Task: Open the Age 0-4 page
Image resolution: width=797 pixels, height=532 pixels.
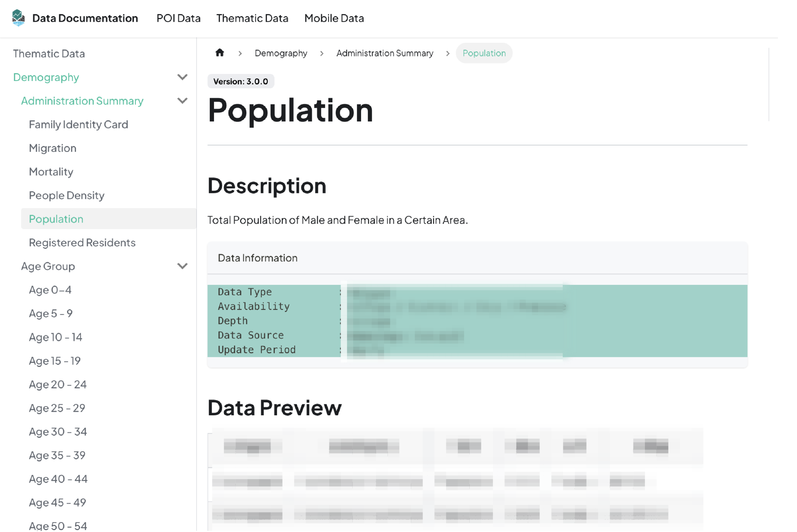Action: click(x=50, y=290)
